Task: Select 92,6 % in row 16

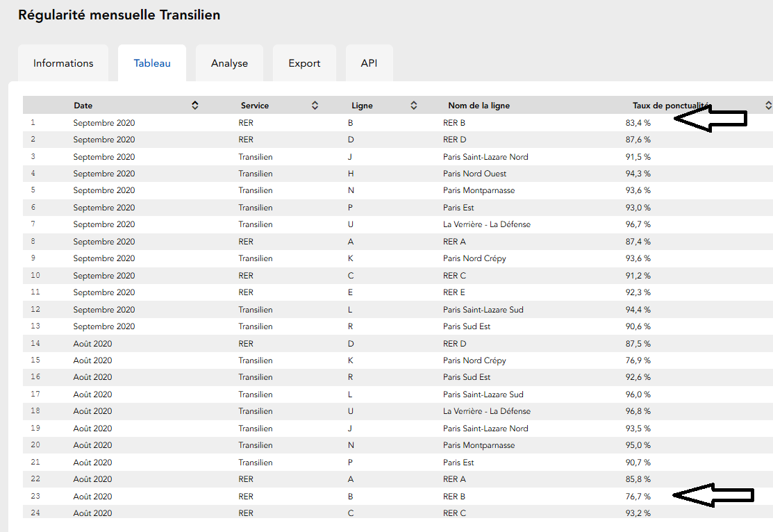Action: point(638,377)
